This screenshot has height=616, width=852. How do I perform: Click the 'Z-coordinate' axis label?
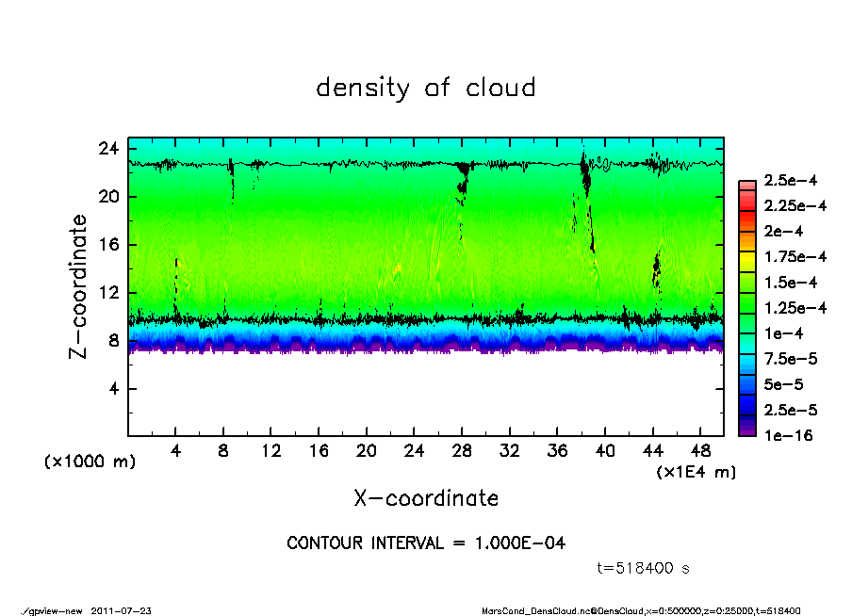[x=77, y=287]
